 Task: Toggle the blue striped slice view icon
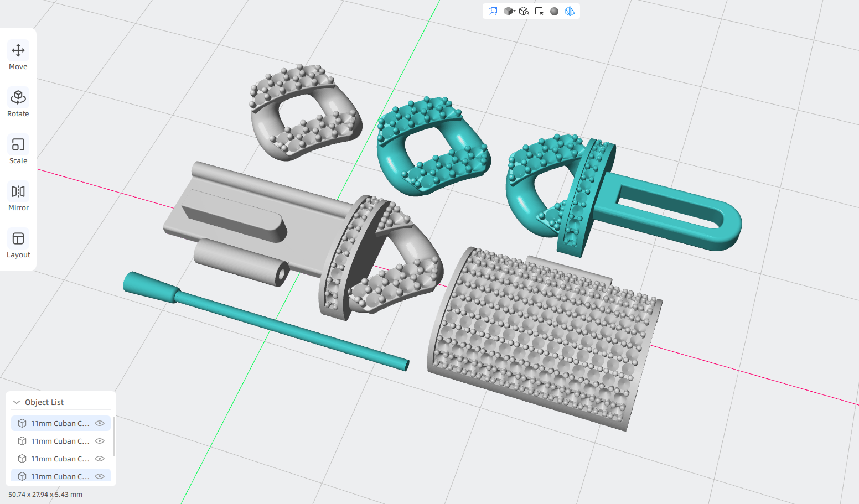[x=570, y=11]
